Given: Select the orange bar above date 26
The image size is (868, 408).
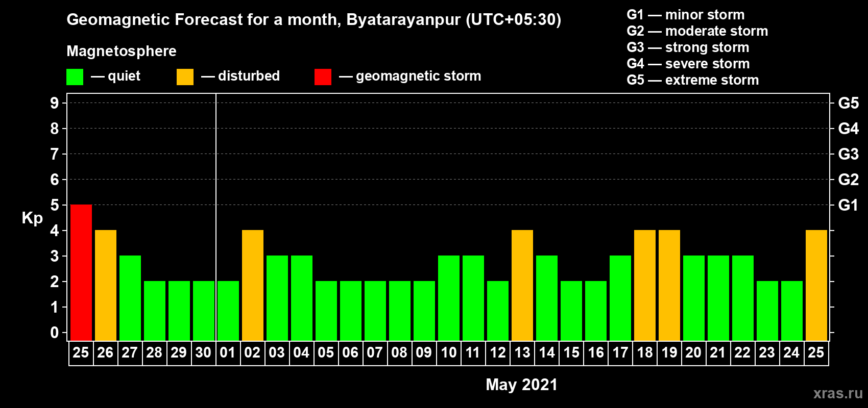Looking at the screenshot, I should coord(106,286).
